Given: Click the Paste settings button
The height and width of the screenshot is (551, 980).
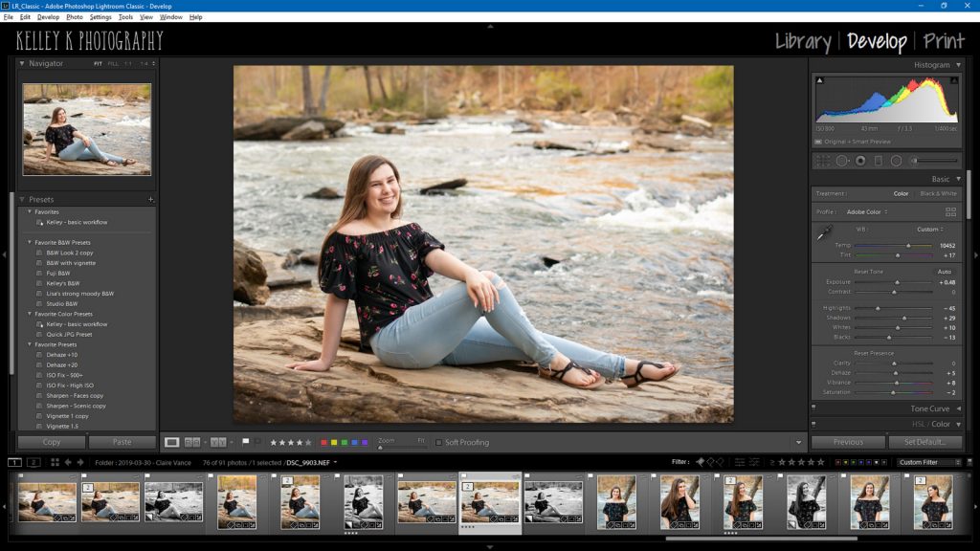Looking at the screenshot, I should point(122,442).
